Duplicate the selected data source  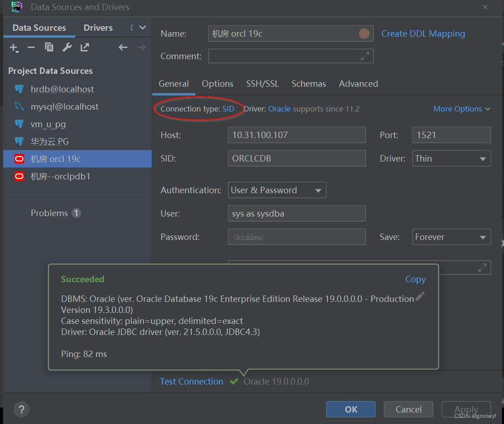tap(49, 47)
